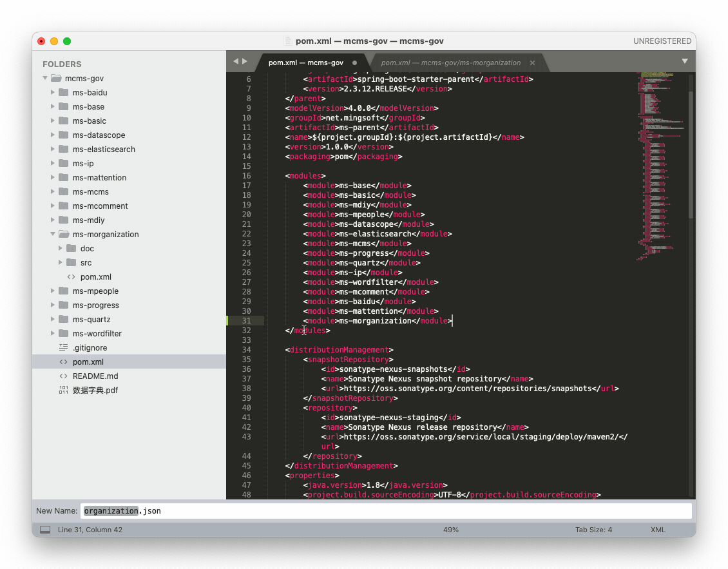Click the ms-baidu folder icon
Viewport: 728px width, 569px height.
click(x=63, y=92)
